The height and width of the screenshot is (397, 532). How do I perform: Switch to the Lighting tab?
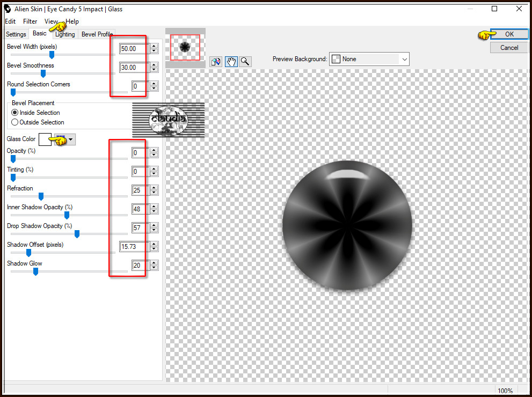pyautogui.click(x=65, y=34)
